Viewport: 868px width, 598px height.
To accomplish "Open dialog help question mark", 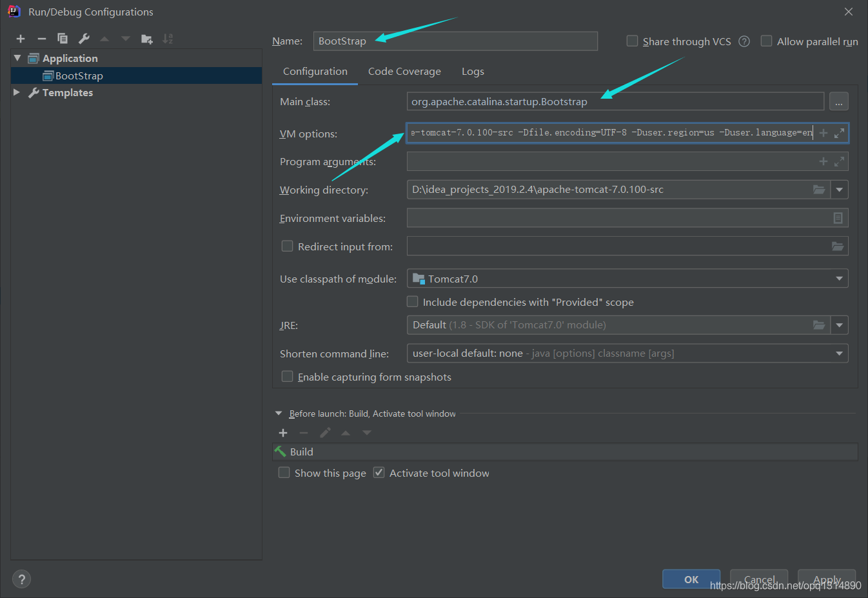I will pyautogui.click(x=21, y=579).
